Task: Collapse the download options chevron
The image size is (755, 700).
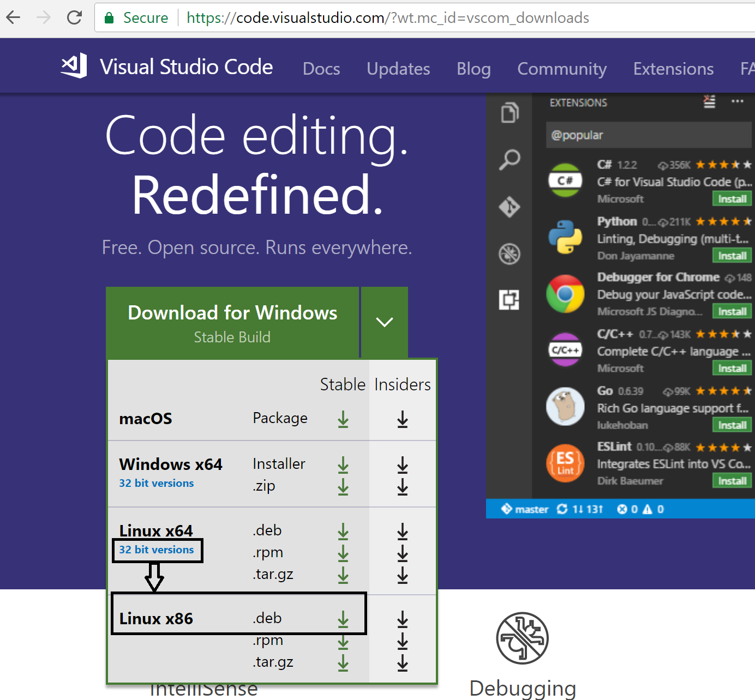Action: (x=385, y=322)
